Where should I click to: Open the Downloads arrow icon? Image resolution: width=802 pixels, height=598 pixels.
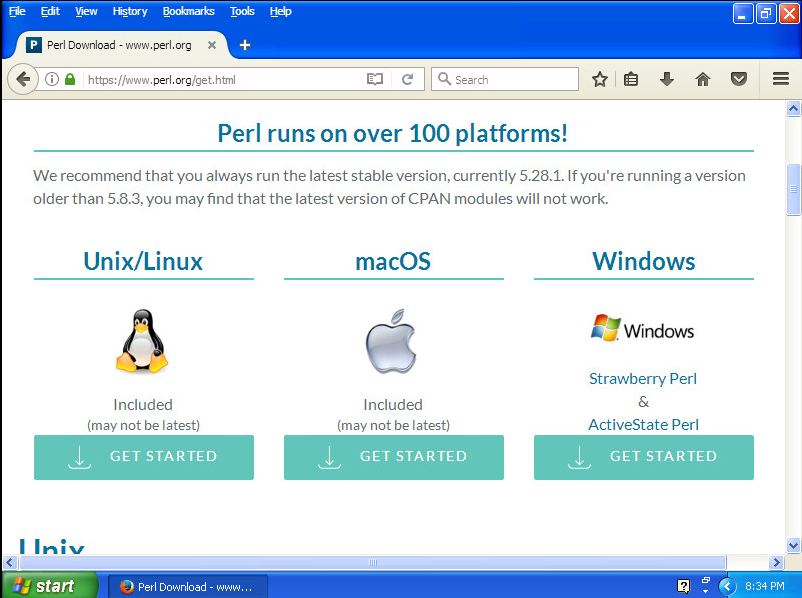click(x=666, y=79)
